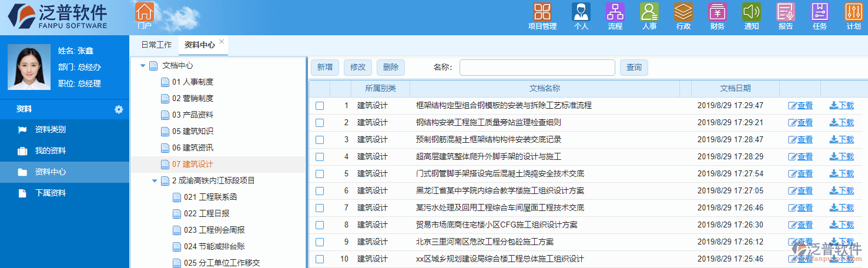Click the file icon of 下属资料
This screenshot has width=868, height=268.
22,193
